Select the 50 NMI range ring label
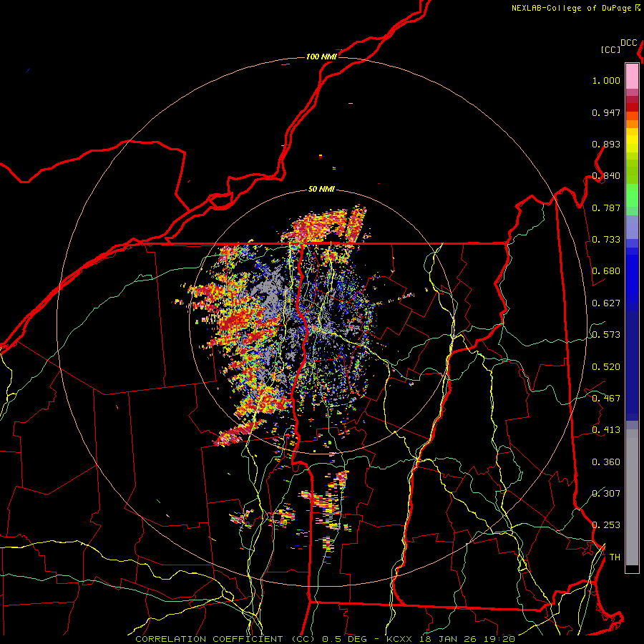 [321, 189]
